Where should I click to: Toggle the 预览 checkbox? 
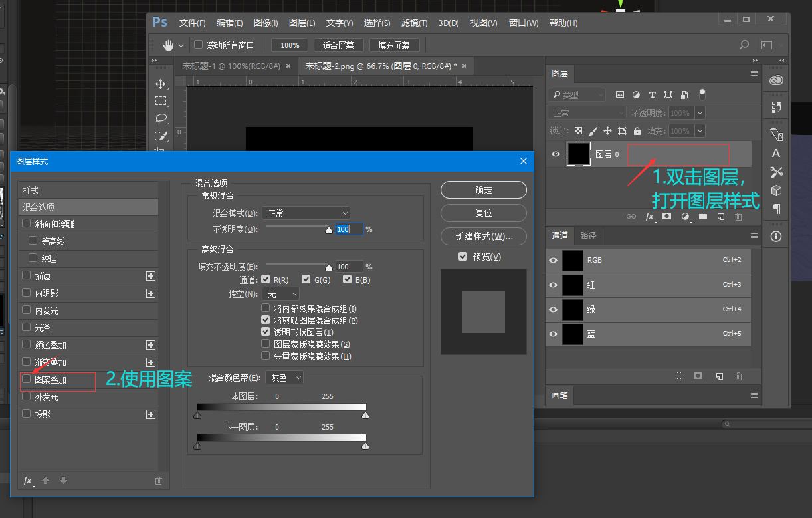click(463, 257)
